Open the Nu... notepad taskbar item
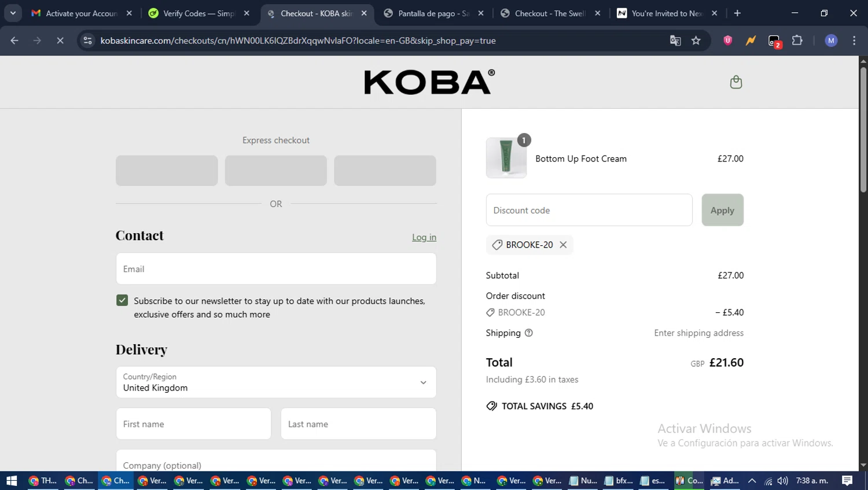 pyautogui.click(x=583, y=481)
